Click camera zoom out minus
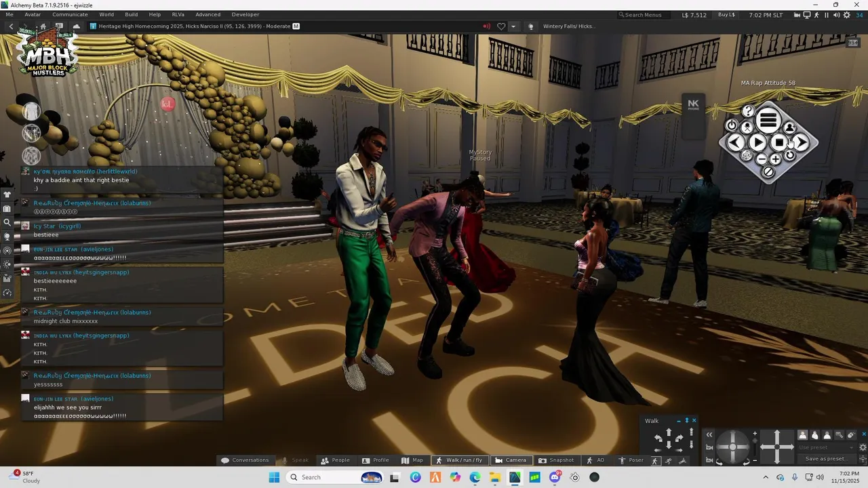 755,460
